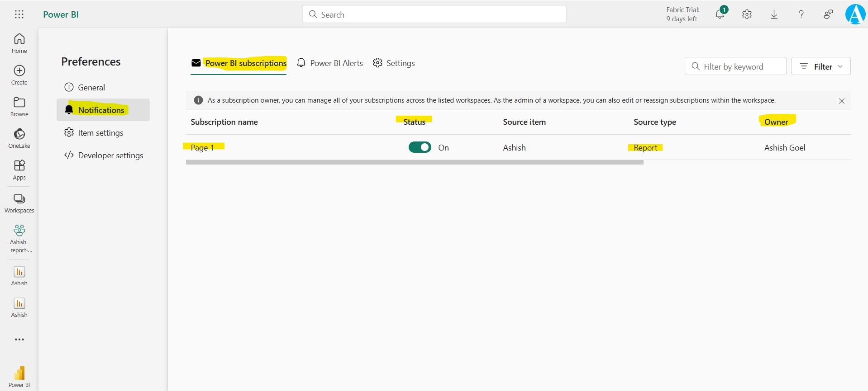Viewport: 868px width, 391px height.
Task: Open the user account avatar menu
Action: pyautogui.click(x=855, y=14)
